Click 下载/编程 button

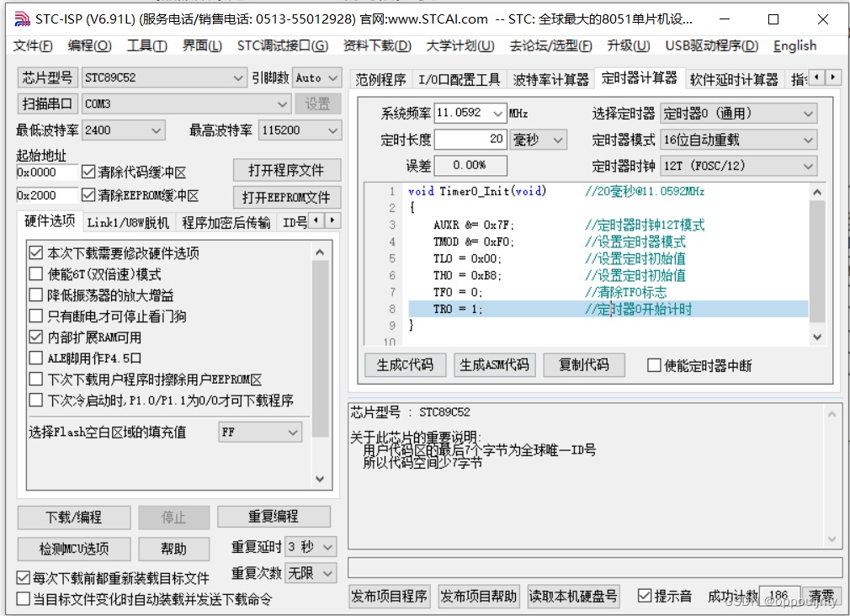[x=74, y=518]
